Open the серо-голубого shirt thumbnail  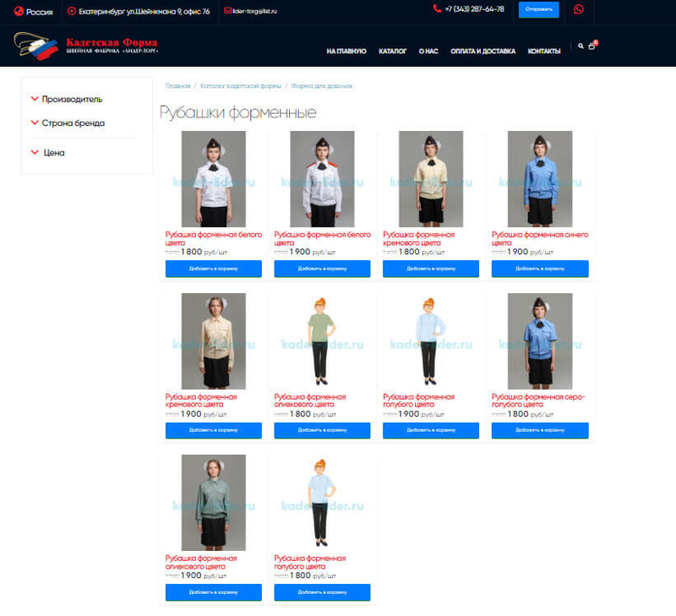[540, 341]
